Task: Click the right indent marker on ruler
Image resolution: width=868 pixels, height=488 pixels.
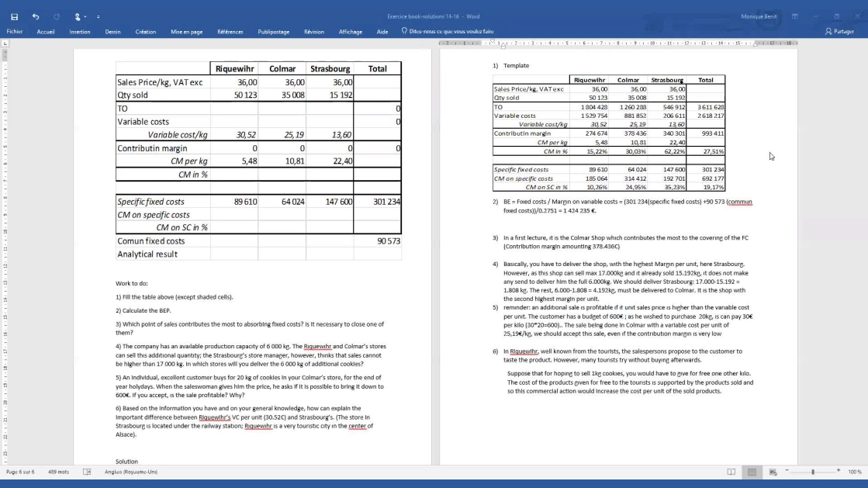Action: [x=755, y=44]
